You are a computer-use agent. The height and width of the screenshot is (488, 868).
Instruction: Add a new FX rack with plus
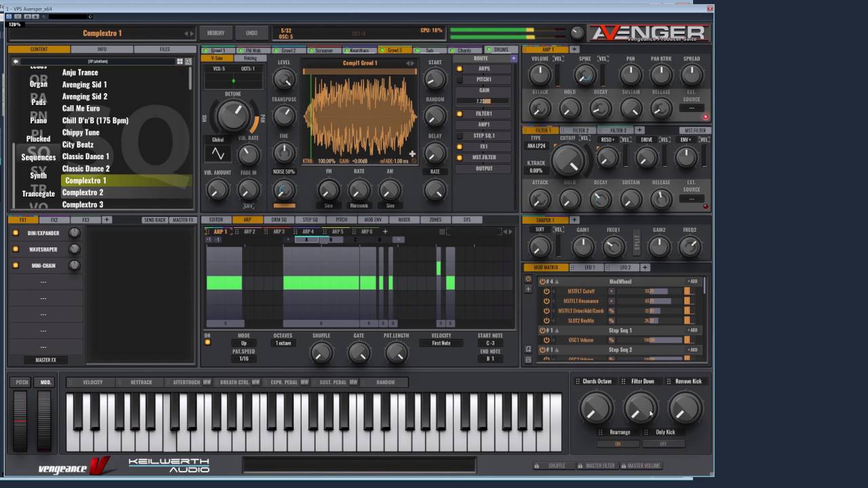tap(106, 220)
